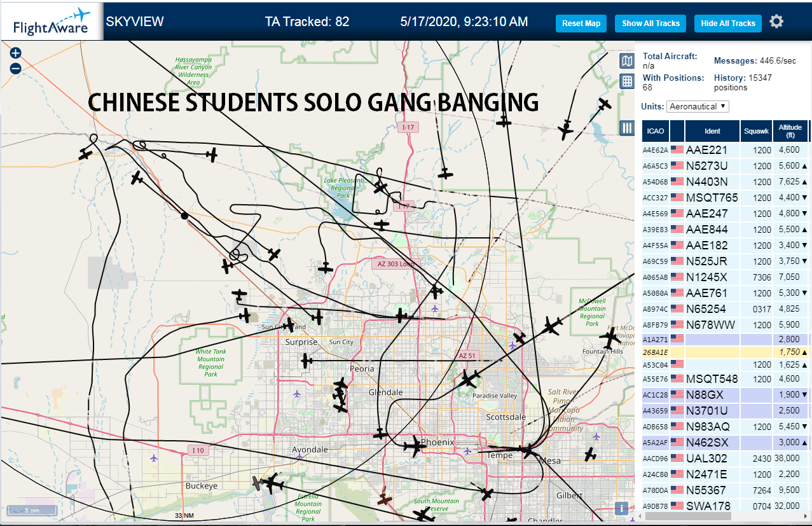Image resolution: width=812 pixels, height=526 pixels.
Task: Open the settings gear icon
Action: click(776, 22)
